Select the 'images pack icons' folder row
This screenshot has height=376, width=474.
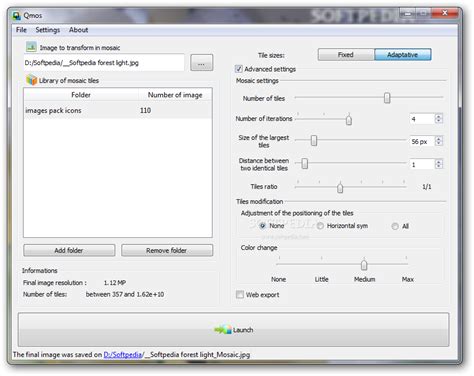118,110
